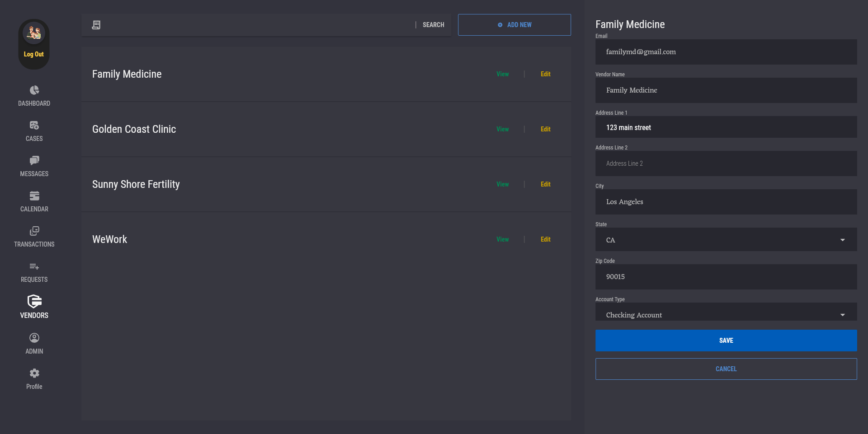Click Add New vendor button

click(x=514, y=25)
